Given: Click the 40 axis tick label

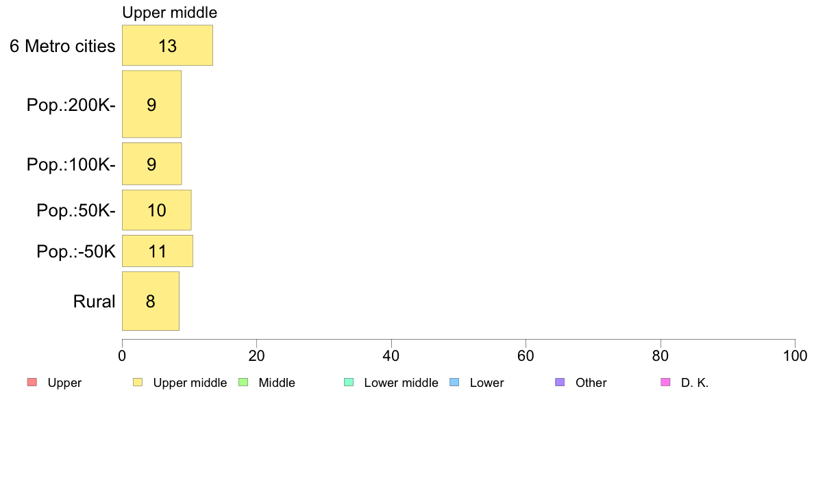Looking at the screenshot, I should 391,356.
